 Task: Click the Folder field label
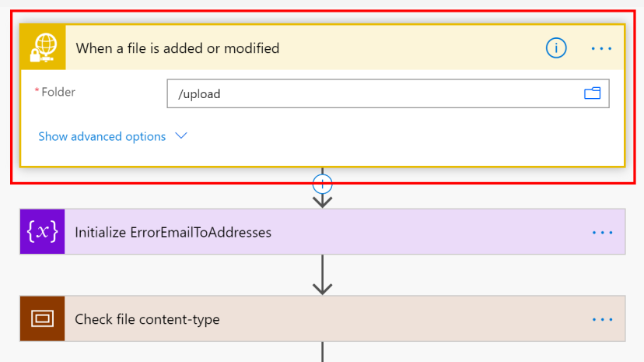pyautogui.click(x=58, y=92)
